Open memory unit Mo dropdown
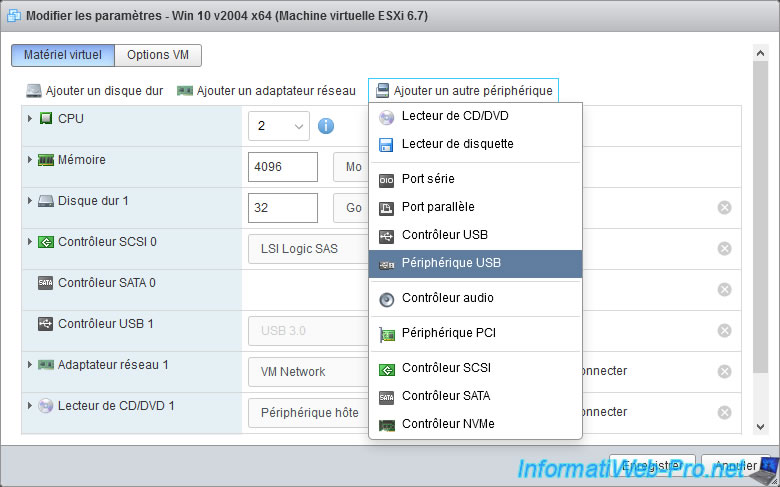The height and width of the screenshot is (487, 780). [351, 167]
